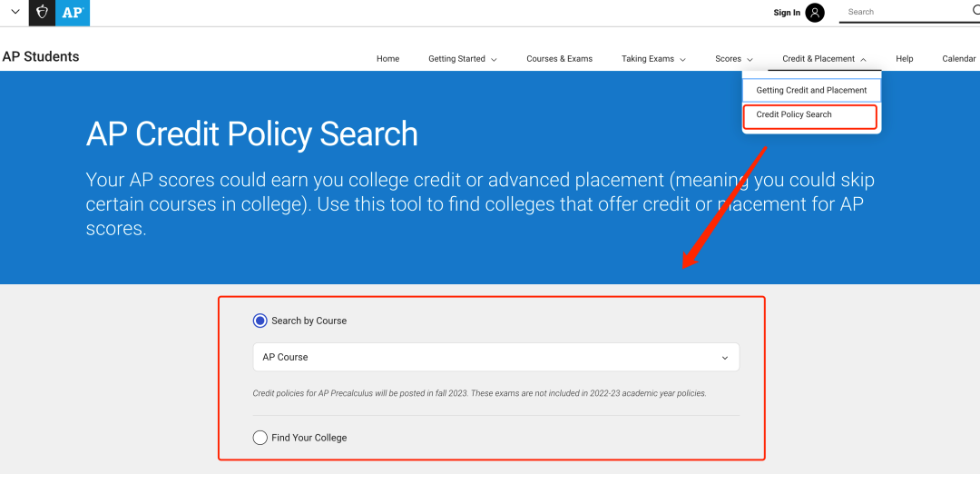Click the search magnifier icon
980x494 pixels.
click(x=976, y=11)
